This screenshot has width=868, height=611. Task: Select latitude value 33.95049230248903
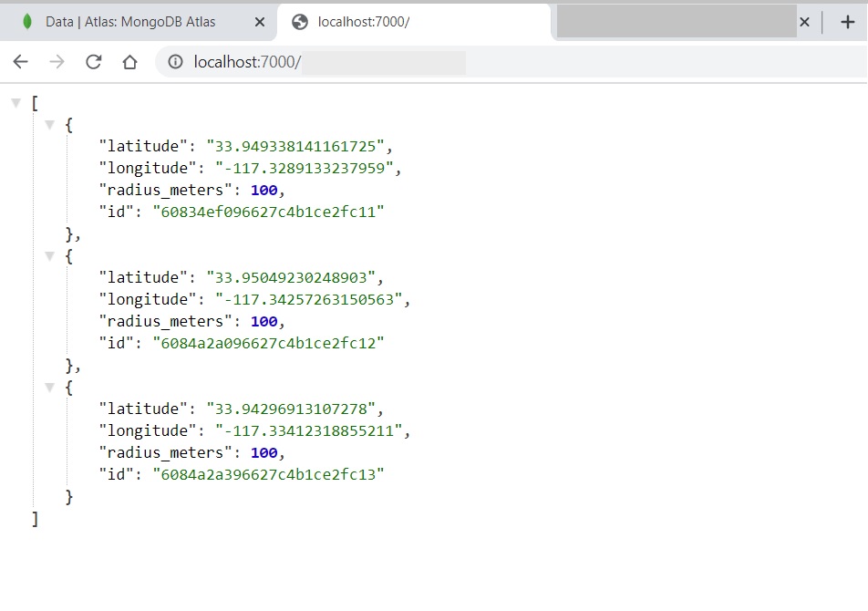pyautogui.click(x=291, y=277)
